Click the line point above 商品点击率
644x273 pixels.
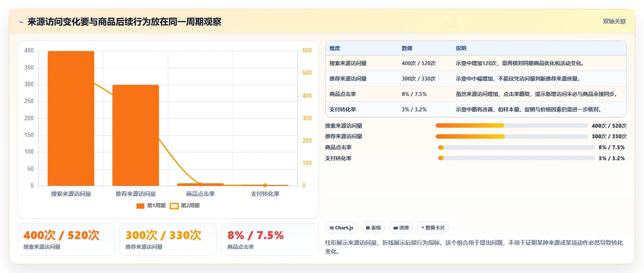(200, 184)
